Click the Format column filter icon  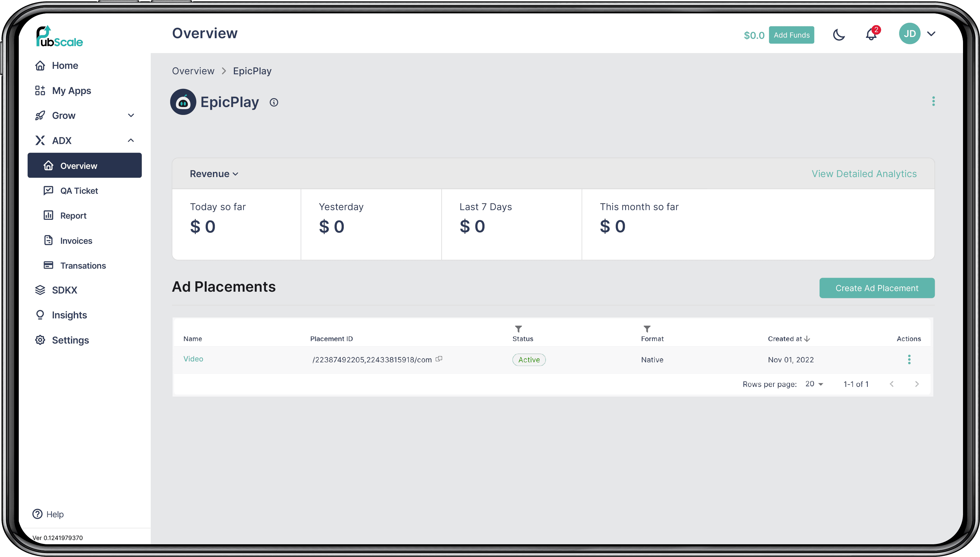click(x=647, y=329)
